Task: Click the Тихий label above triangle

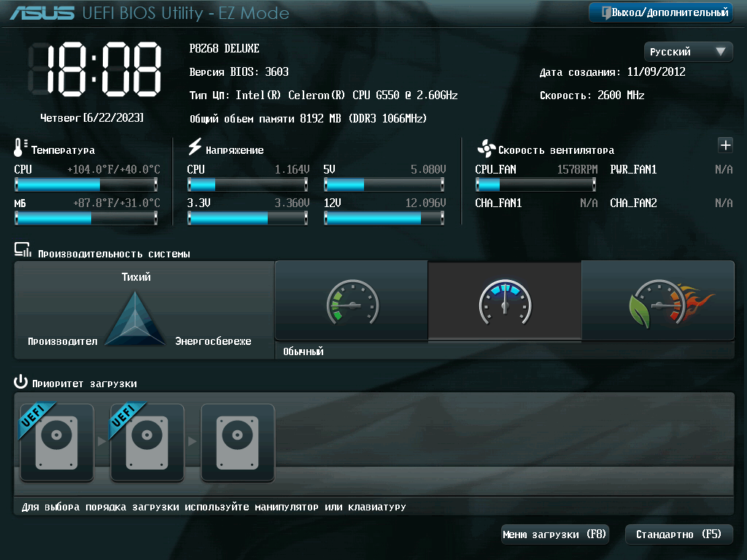Action: [x=136, y=276]
